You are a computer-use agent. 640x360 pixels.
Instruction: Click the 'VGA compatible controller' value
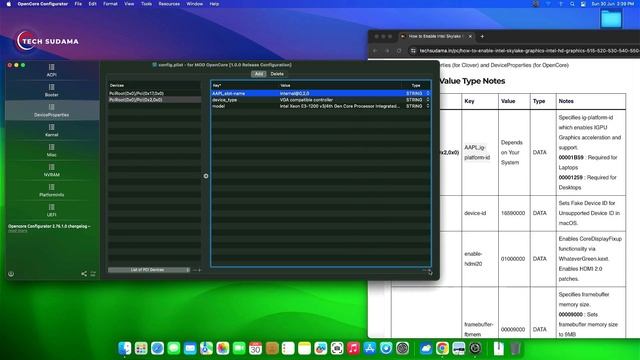point(306,100)
